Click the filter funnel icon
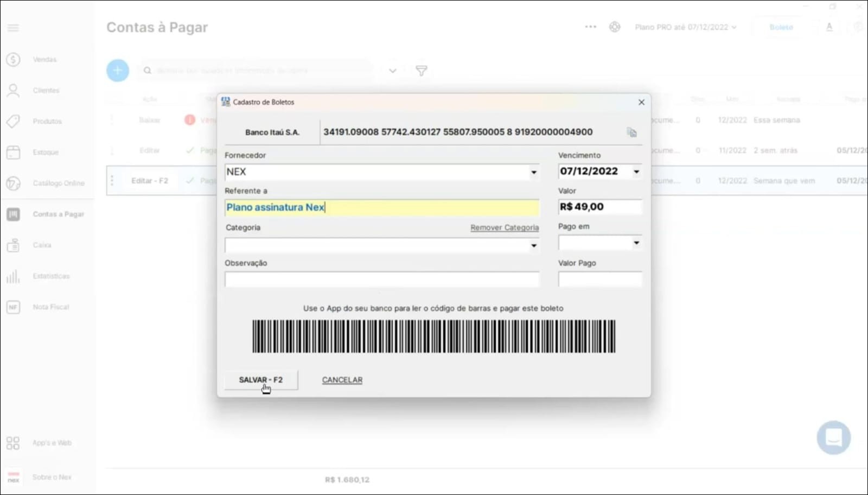This screenshot has width=868, height=495. 422,71
